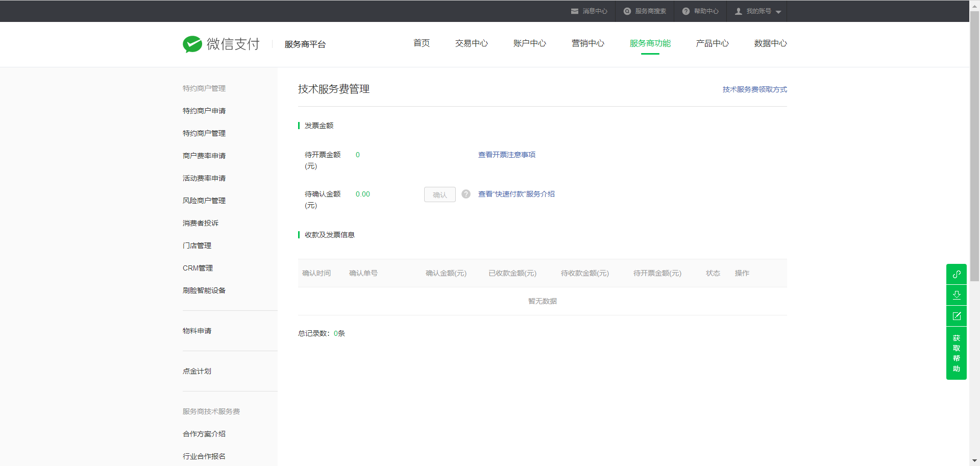Image resolution: width=980 pixels, height=466 pixels.
Task: Click the 待确认金额 value 0.00
Action: [363, 194]
